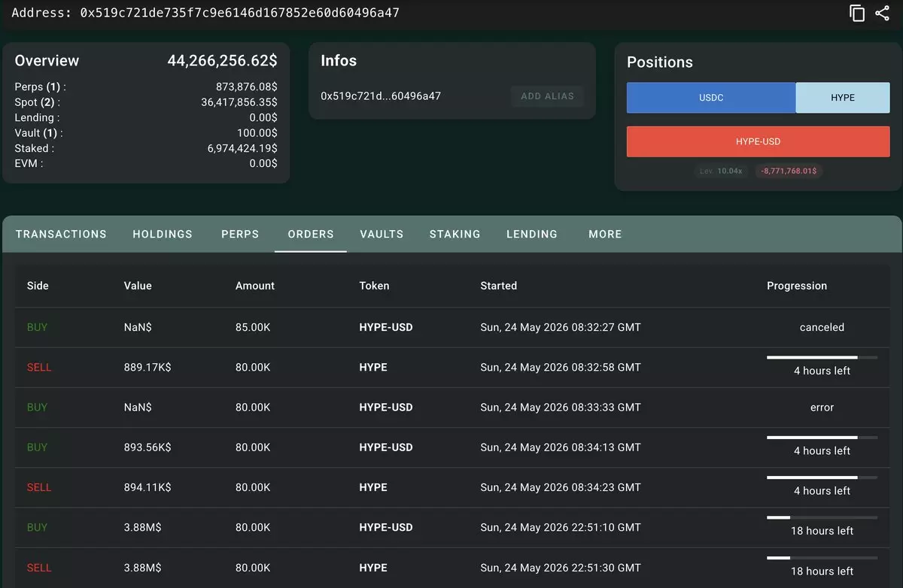Click the Progression column header
Viewport: 903px width, 588px height.
[797, 286]
